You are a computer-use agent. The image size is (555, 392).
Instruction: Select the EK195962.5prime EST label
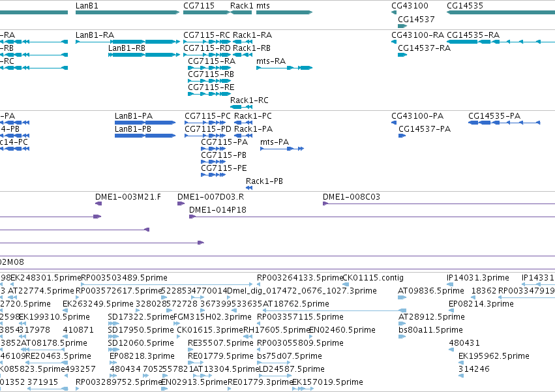click(x=494, y=356)
